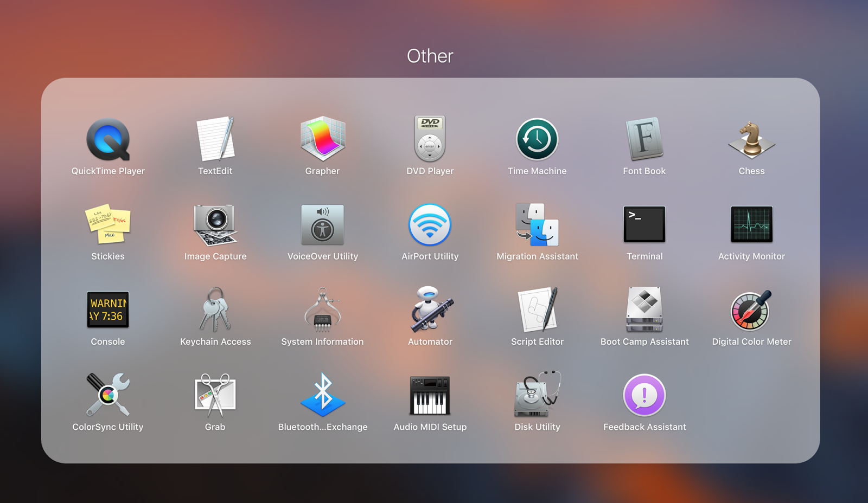Launch Feedback Assistant icon
The width and height of the screenshot is (868, 503).
click(x=644, y=395)
